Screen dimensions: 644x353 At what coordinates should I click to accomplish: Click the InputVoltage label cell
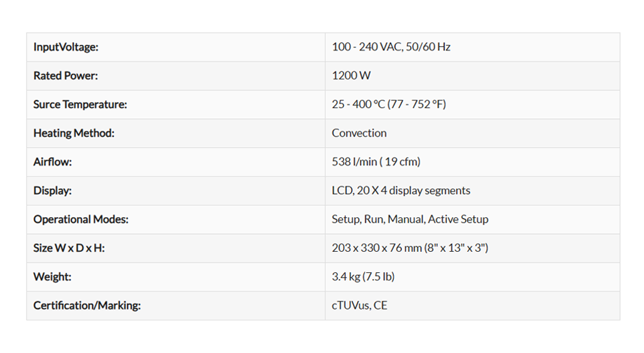point(66,47)
